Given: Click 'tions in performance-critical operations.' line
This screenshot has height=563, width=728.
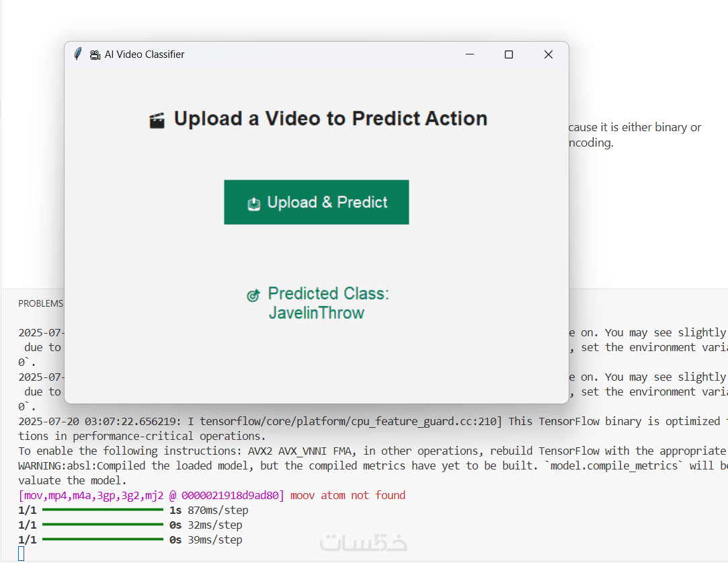Looking at the screenshot, I should 142,436.
